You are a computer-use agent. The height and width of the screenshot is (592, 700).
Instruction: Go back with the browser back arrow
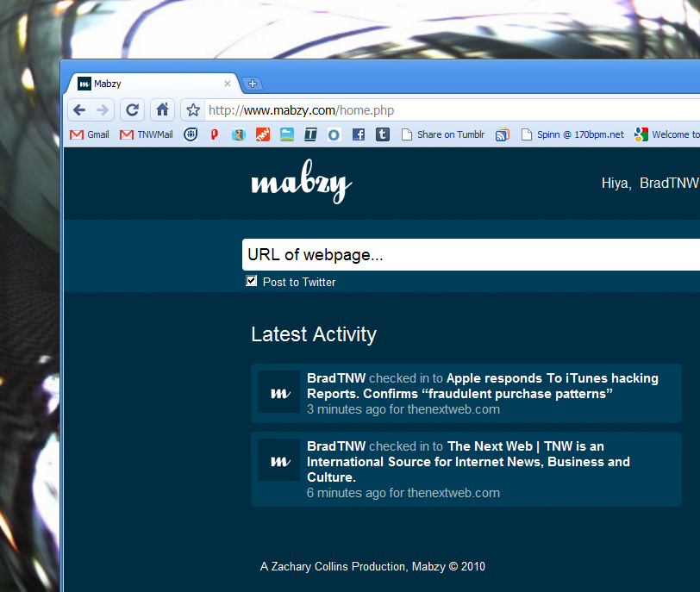coord(79,109)
